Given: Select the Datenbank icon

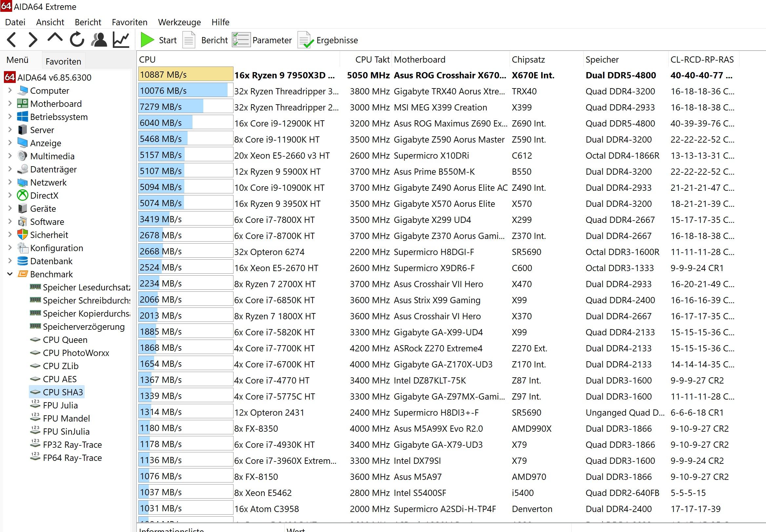Looking at the screenshot, I should click(x=23, y=261).
